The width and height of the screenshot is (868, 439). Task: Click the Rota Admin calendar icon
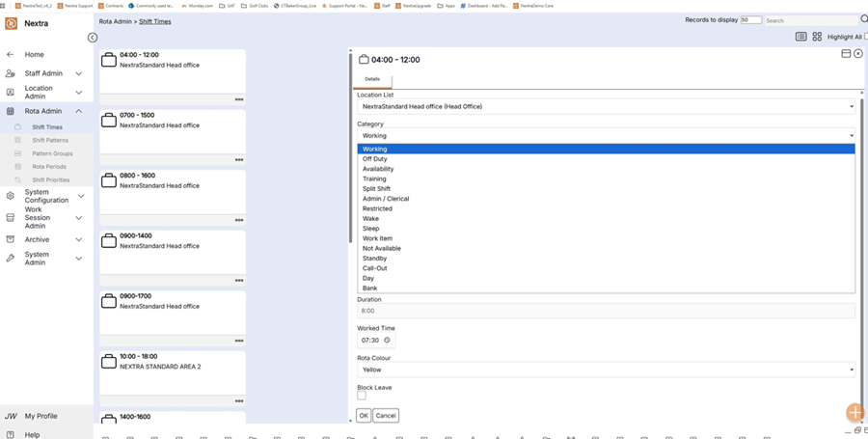click(x=10, y=111)
